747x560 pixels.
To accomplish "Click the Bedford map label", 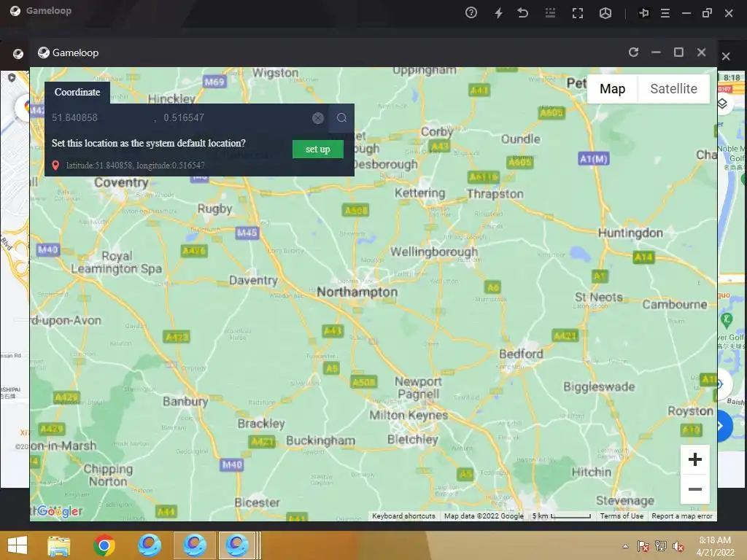I will (x=521, y=354).
